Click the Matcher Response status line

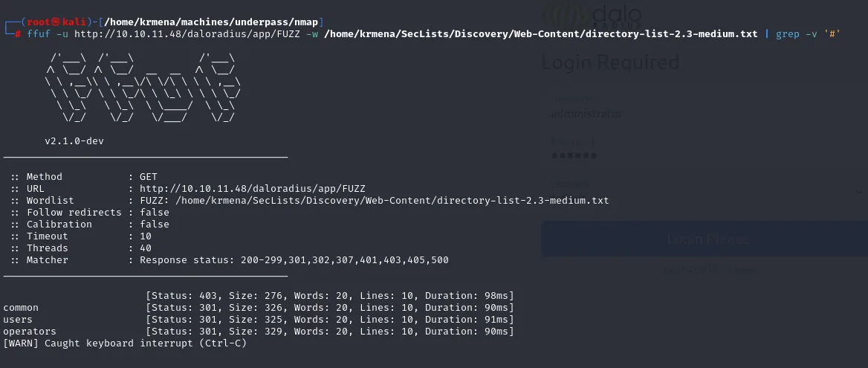pyautogui.click(x=229, y=260)
